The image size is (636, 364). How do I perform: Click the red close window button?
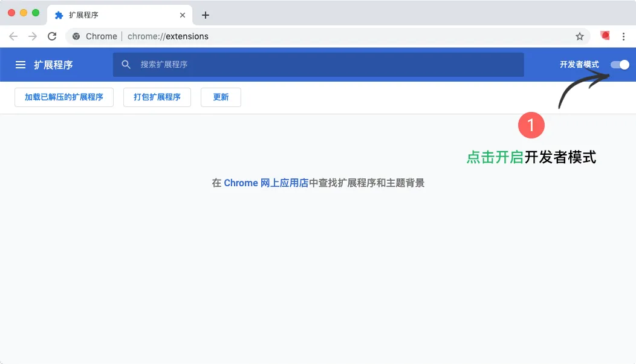(x=11, y=13)
